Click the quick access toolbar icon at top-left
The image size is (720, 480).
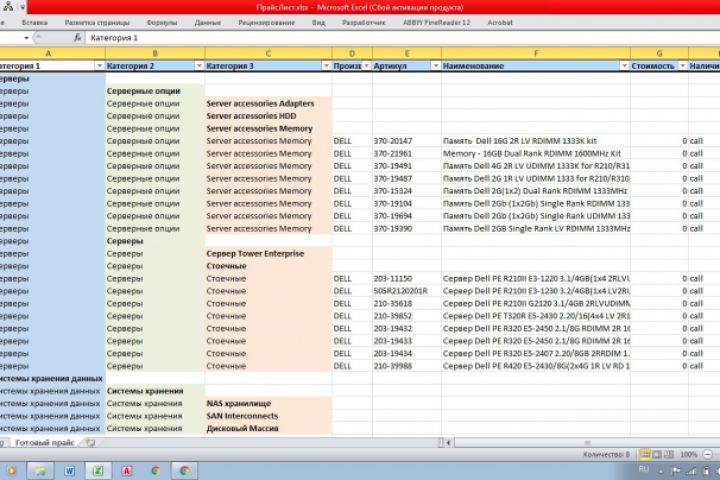coord(8,6)
